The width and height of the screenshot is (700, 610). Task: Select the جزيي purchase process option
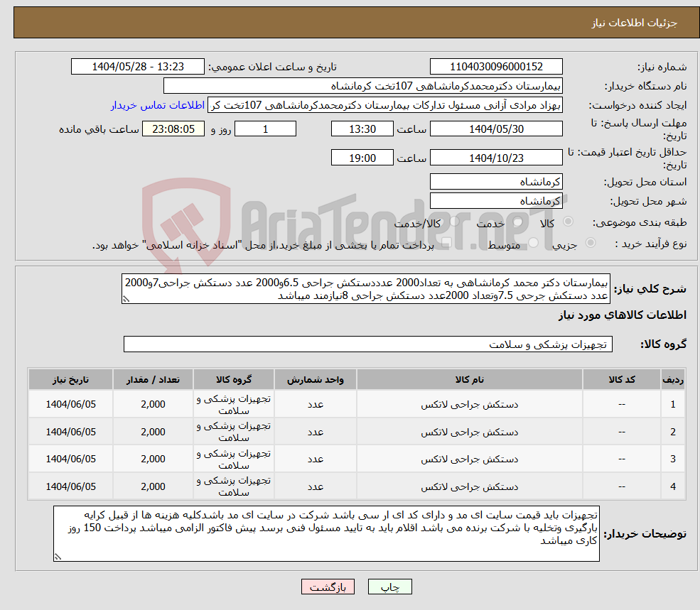point(591,242)
